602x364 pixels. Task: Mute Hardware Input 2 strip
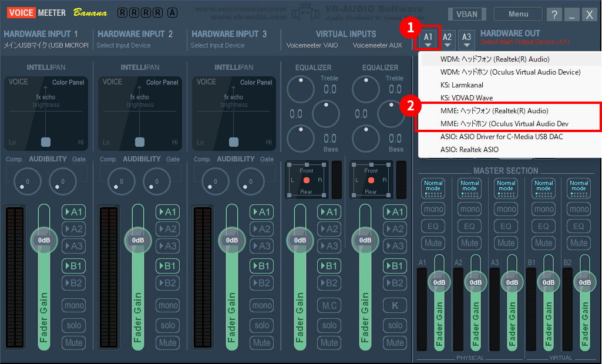point(168,342)
